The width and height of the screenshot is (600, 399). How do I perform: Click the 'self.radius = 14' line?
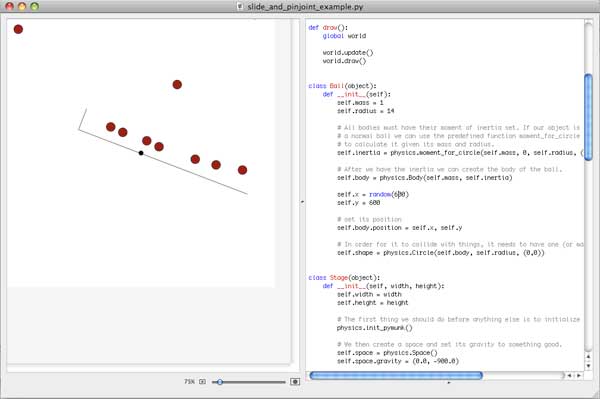point(365,111)
